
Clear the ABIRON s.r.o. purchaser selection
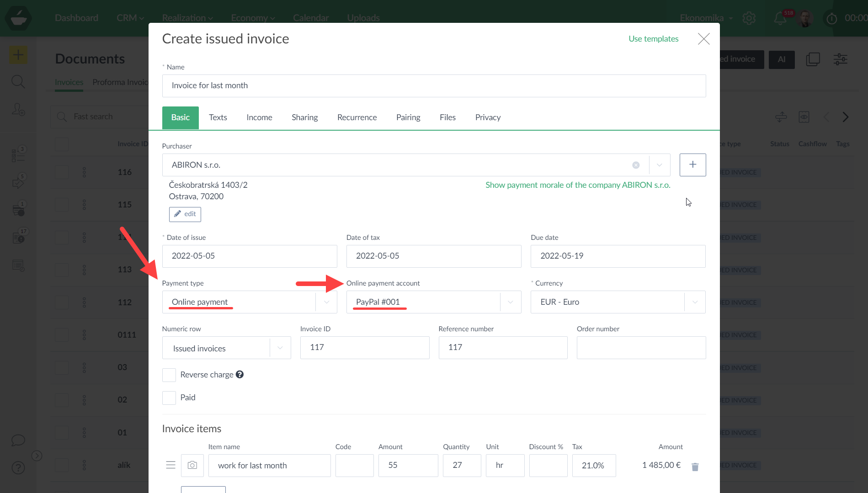click(636, 165)
